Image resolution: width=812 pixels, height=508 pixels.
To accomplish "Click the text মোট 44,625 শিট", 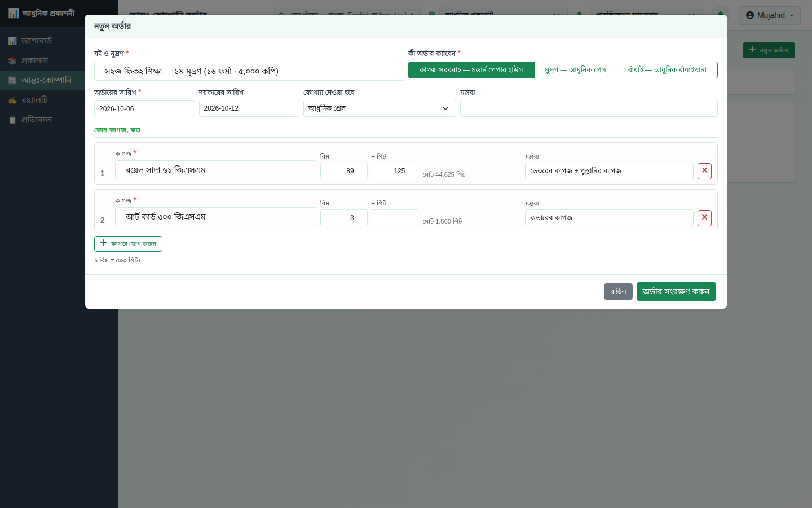I will (x=444, y=174).
